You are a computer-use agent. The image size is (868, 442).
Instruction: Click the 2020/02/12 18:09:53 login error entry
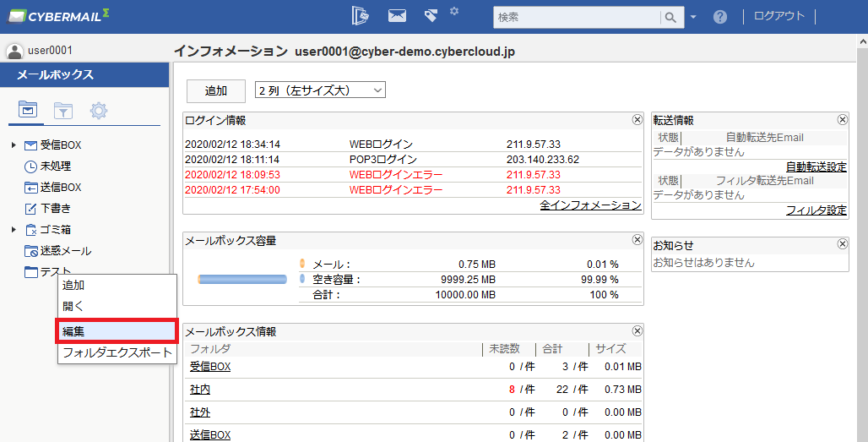click(232, 174)
